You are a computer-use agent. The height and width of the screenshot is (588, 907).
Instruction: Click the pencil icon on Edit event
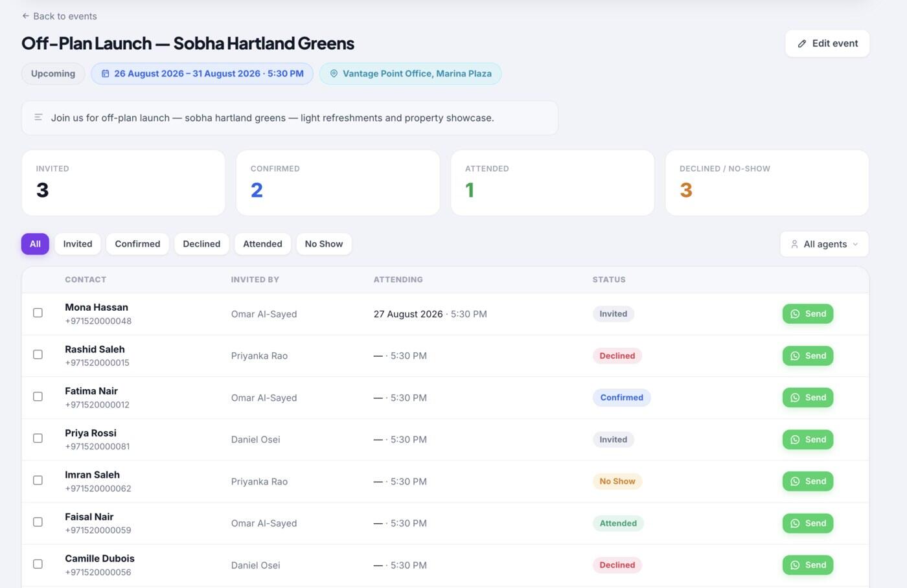pyautogui.click(x=802, y=43)
